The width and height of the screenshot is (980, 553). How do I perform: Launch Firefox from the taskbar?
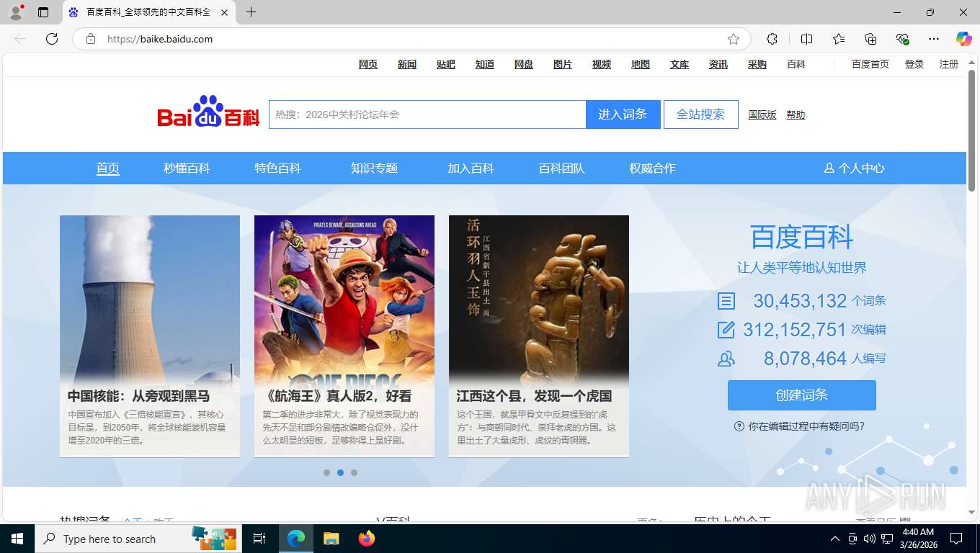367,539
